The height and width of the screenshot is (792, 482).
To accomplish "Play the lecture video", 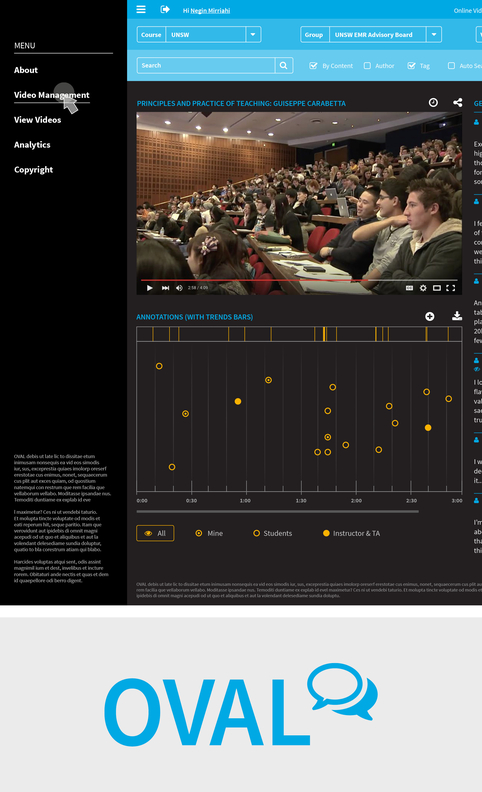I will click(x=150, y=288).
